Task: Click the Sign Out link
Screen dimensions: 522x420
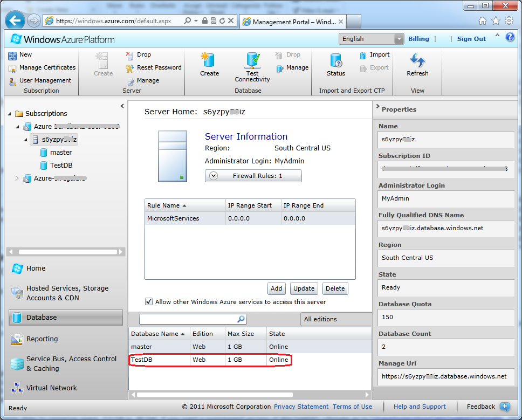Action: point(471,39)
